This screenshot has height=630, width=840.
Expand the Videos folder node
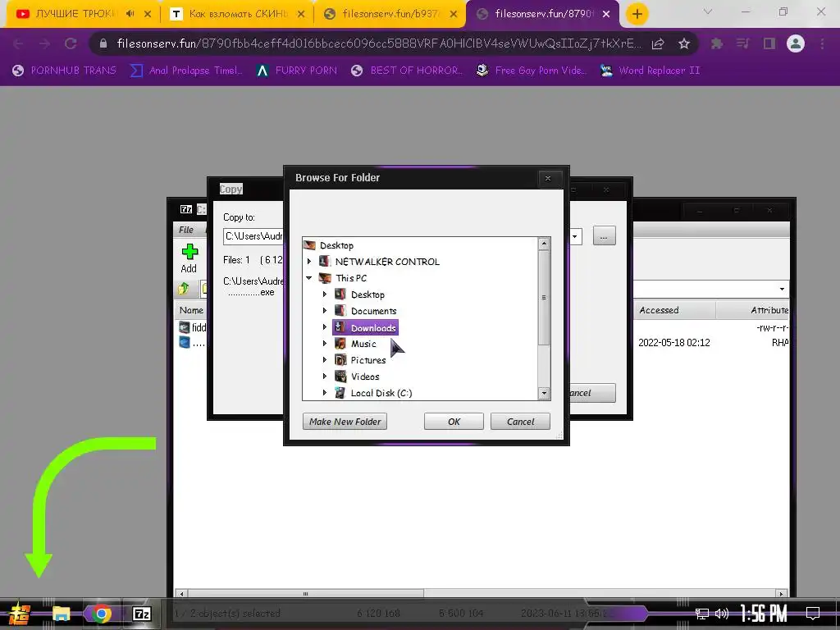coord(325,377)
